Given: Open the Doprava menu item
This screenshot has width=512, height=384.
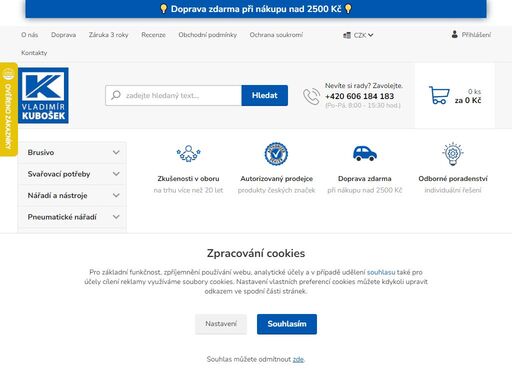Looking at the screenshot, I should coord(63,35).
